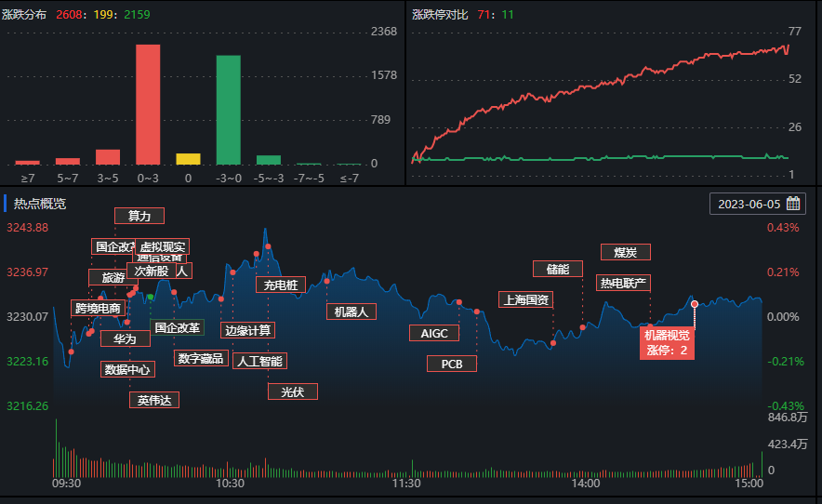The height and width of the screenshot is (504, 822).
Task: Click the tall red 0~3 distribution bar
Action: (x=148, y=104)
